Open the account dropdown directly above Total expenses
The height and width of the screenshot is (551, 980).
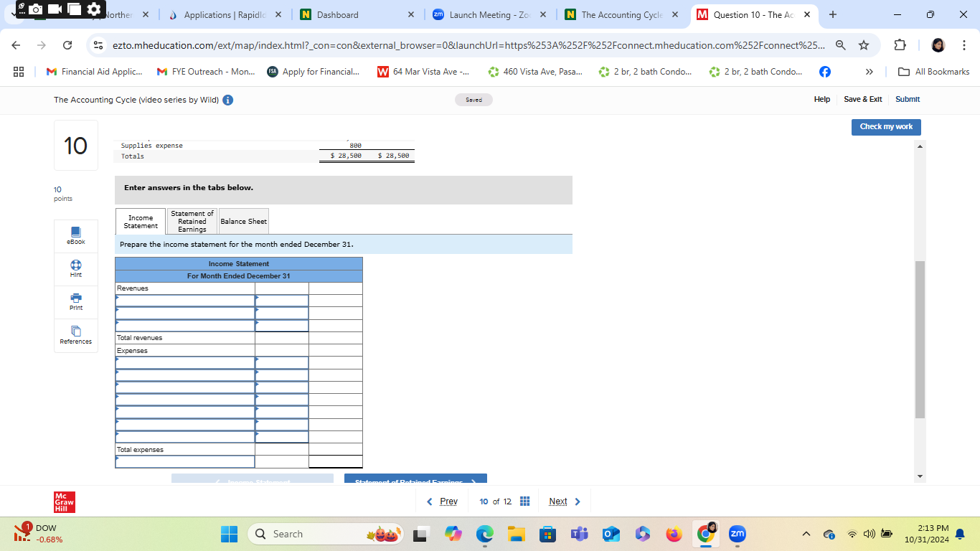coord(185,437)
